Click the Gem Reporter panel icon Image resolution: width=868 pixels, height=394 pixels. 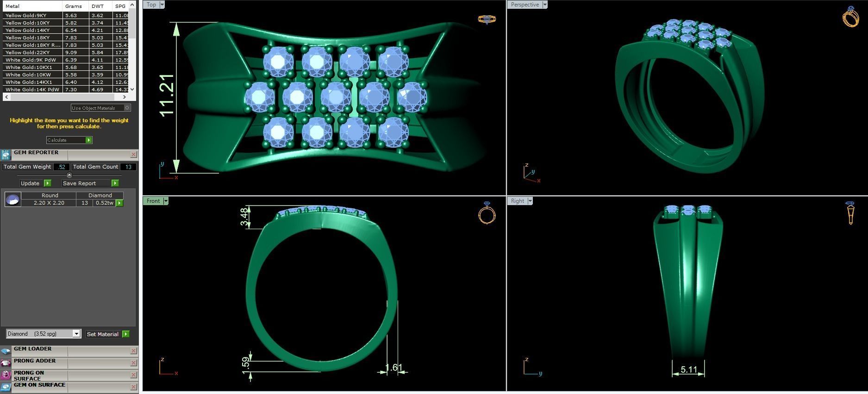[6, 155]
